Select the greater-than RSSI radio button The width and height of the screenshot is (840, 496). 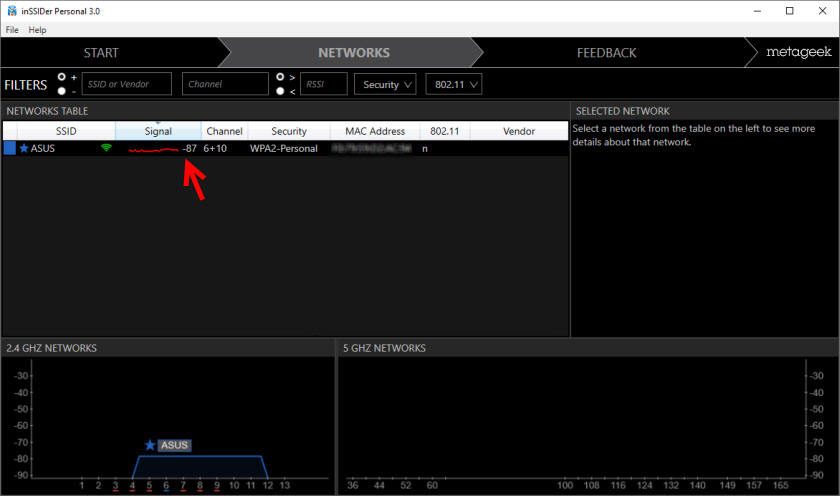pos(280,77)
